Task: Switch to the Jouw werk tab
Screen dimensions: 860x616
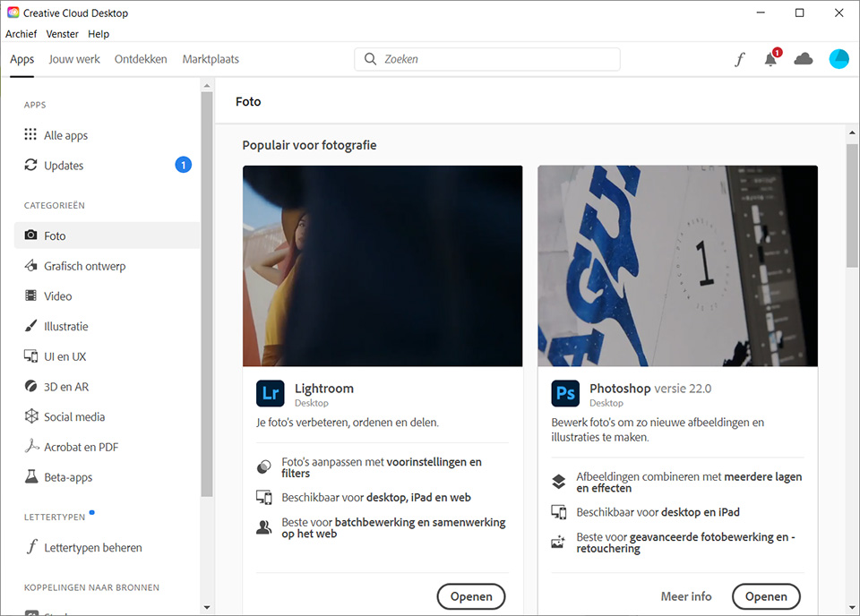Action: [74, 59]
